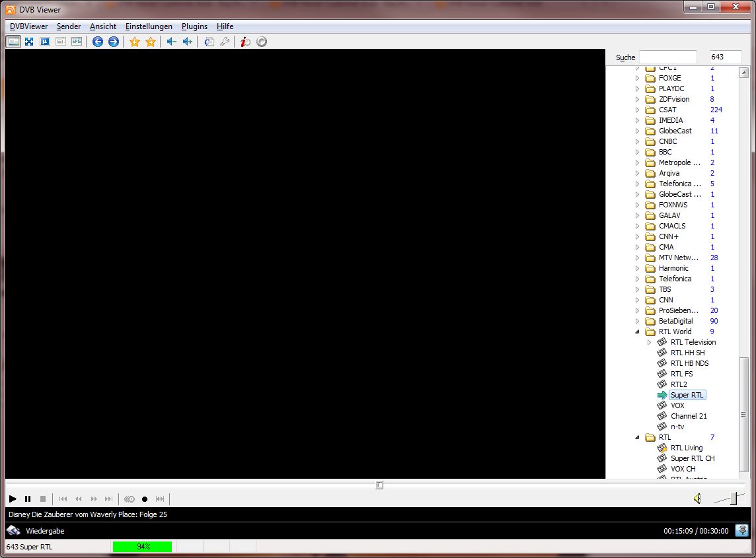
Task: Select previous favourite with star left icon
Action: (135, 42)
